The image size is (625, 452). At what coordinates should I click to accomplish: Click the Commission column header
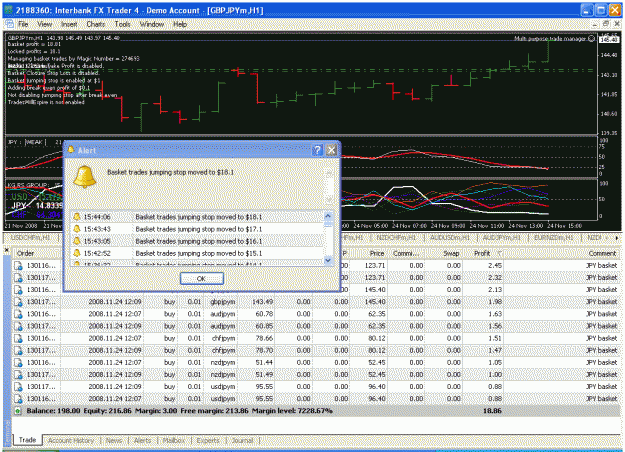405,254
